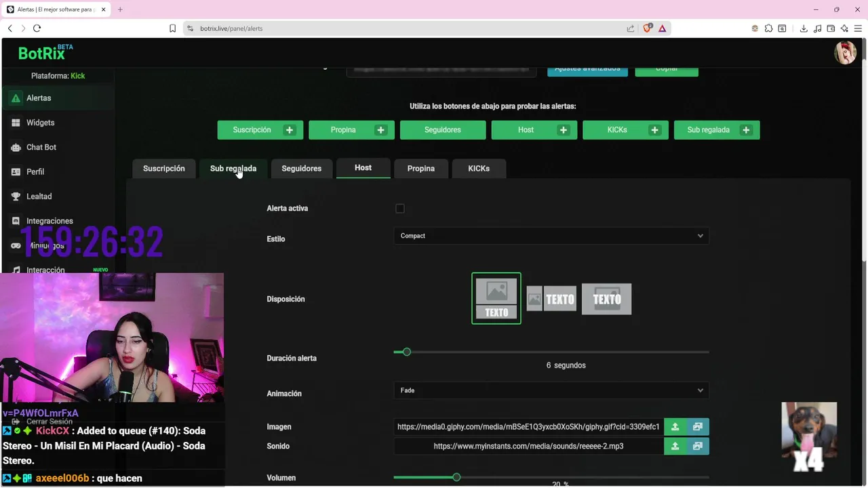868x488 pixels.
Task: Click the Volumen slider handle
Action: coord(456,478)
